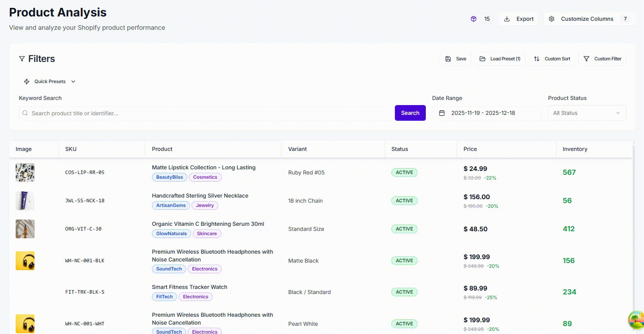Click the Pearl White variant text

point(303,324)
